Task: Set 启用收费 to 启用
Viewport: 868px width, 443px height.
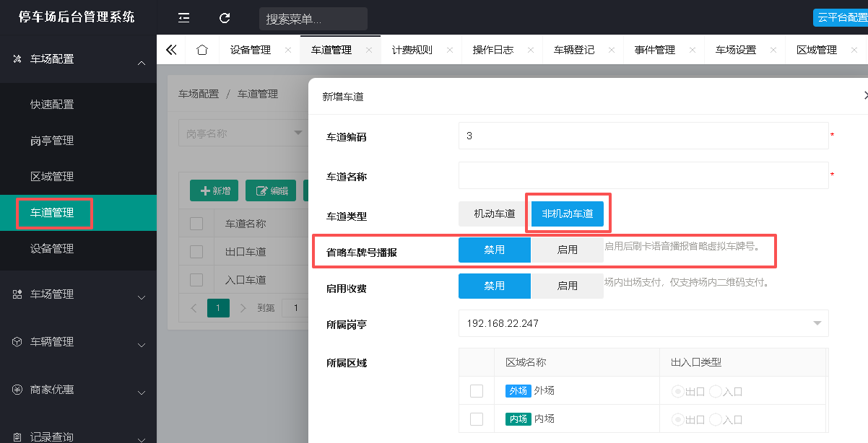Action: click(x=568, y=286)
